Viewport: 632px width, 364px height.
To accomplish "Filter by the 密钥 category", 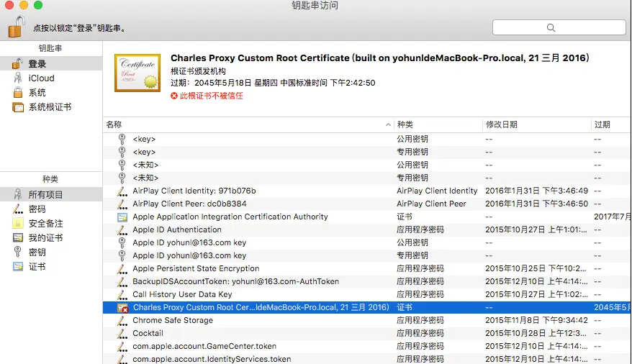I will (x=51, y=252).
